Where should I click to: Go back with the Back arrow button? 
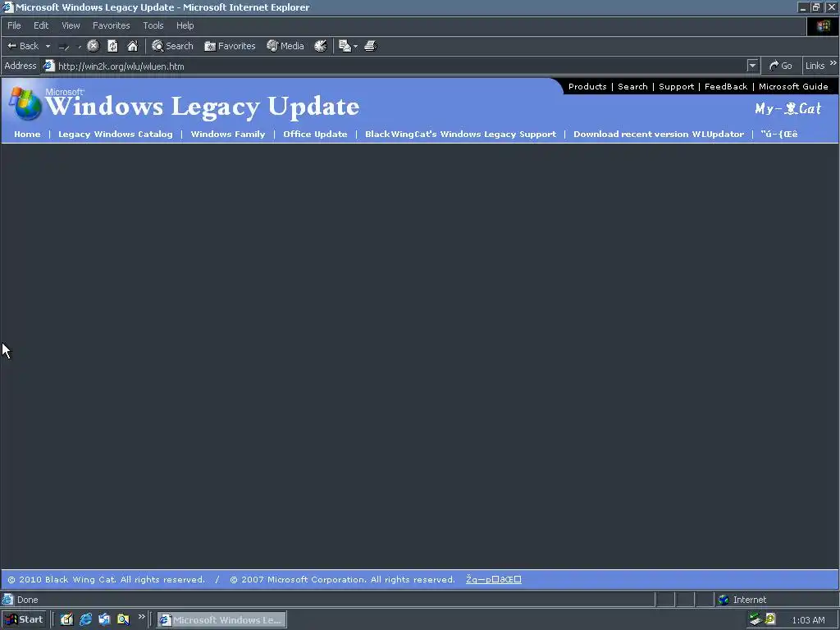point(22,46)
